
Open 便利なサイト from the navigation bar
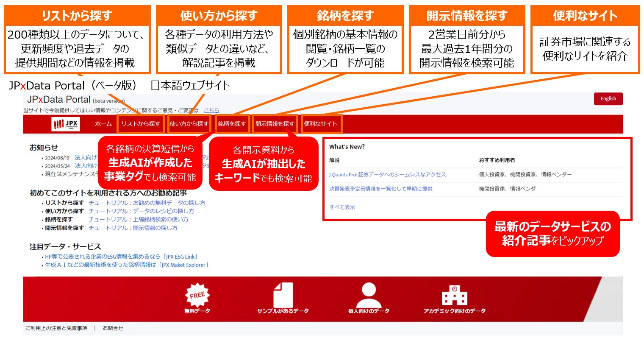coord(321,124)
